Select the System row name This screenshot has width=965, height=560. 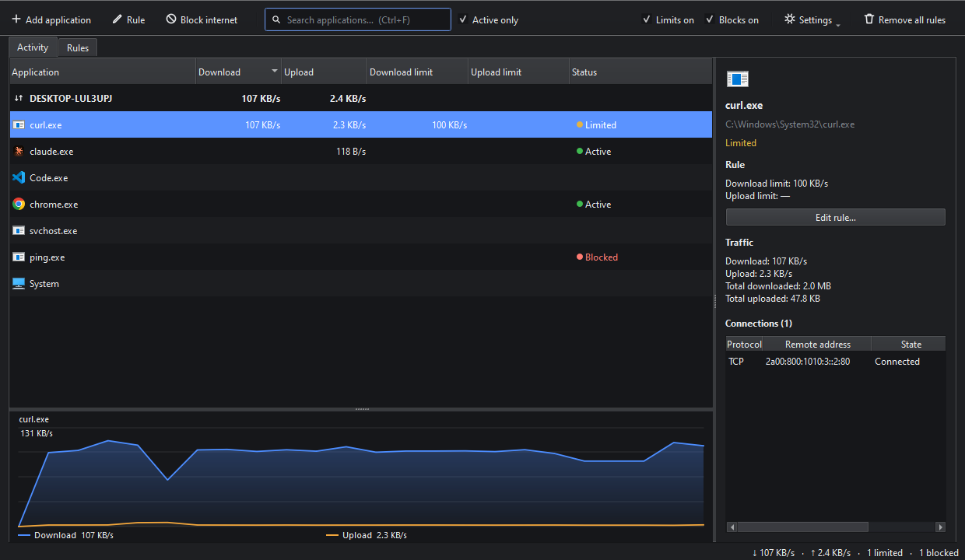[44, 284]
